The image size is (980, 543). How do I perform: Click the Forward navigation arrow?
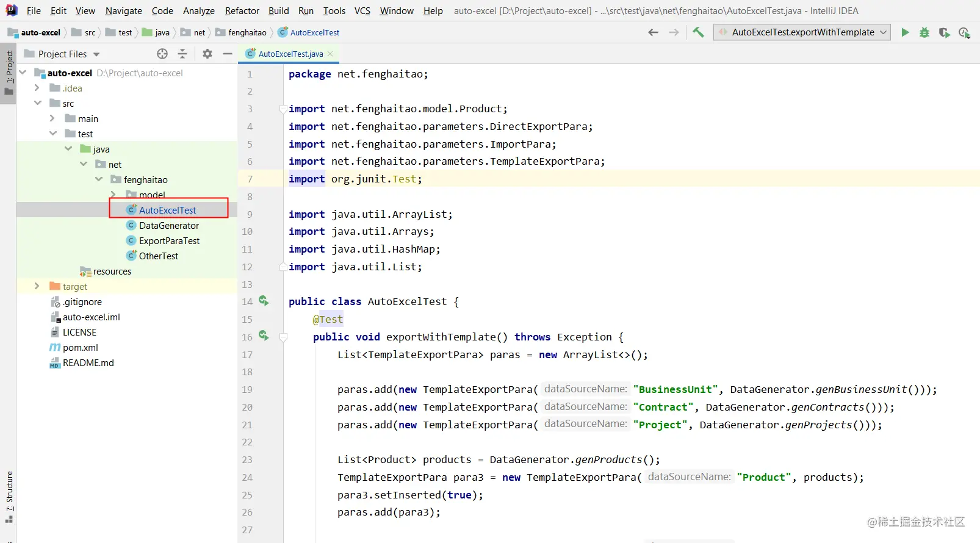(x=674, y=32)
